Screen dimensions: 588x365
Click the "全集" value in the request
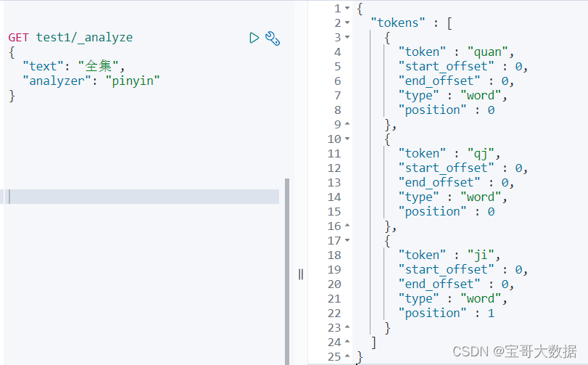[99, 67]
